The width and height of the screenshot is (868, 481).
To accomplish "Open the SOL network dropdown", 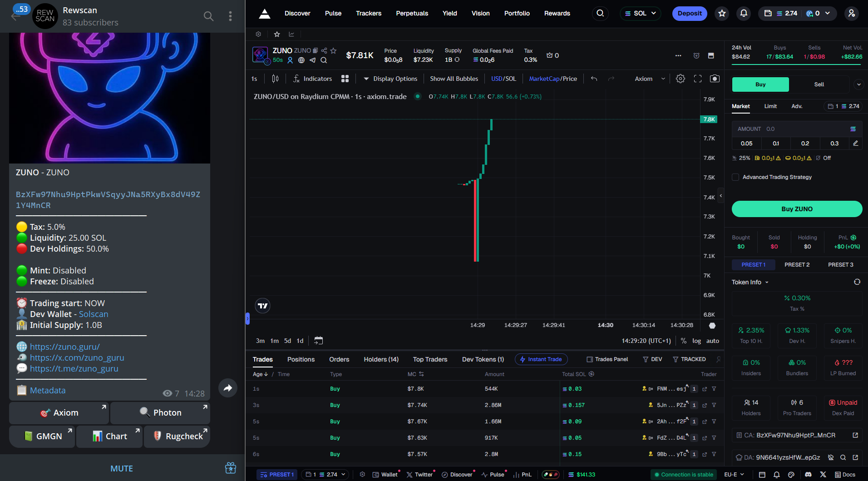I will [640, 13].
